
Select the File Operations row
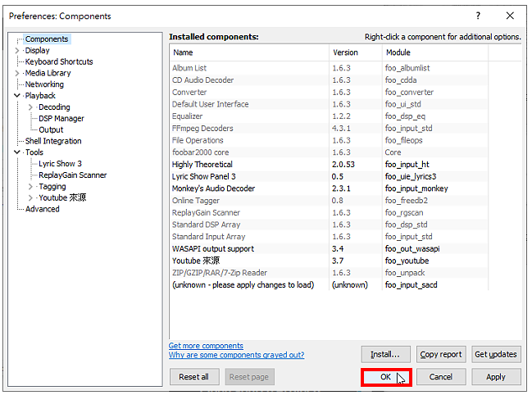point(329,140)
